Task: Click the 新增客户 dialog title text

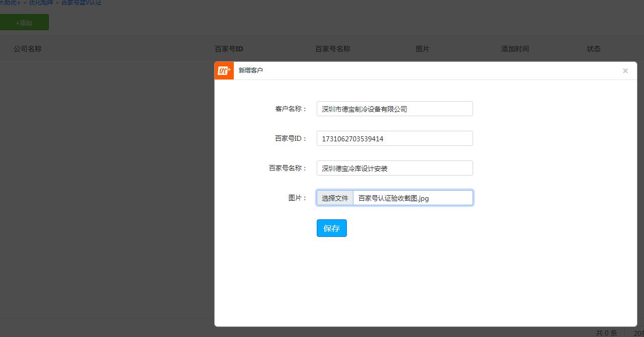Action: 251,70
